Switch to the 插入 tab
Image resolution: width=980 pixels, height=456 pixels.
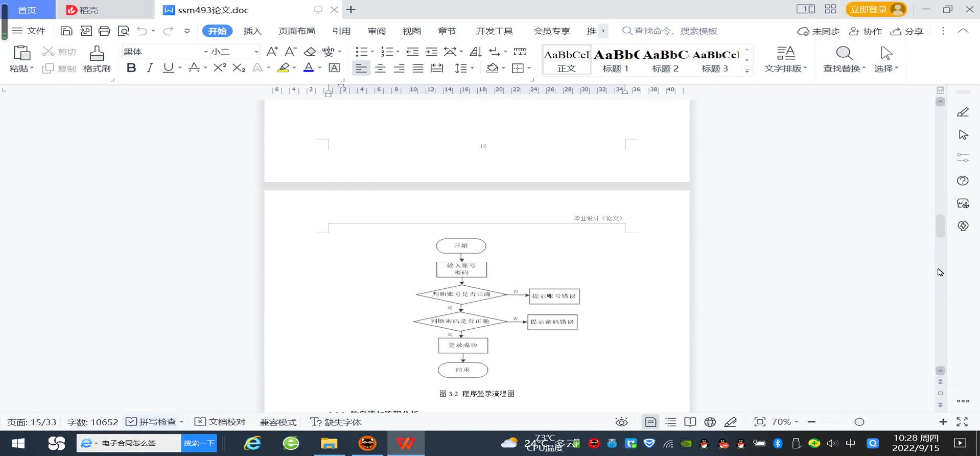click(x=252, y=31)
